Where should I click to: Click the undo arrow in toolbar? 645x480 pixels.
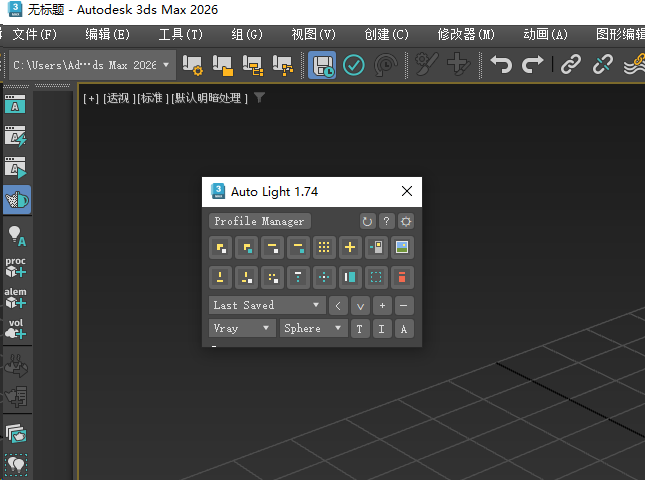[501, 65]
